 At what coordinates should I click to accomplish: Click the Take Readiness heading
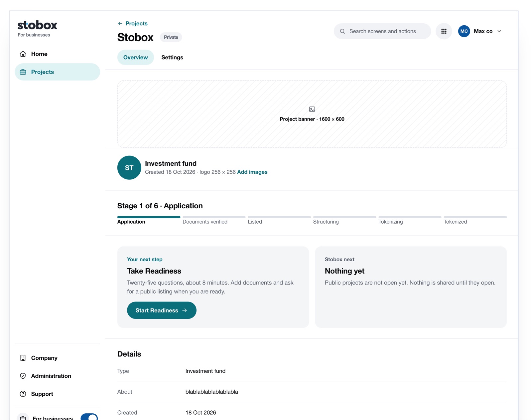pyautogui.click(x=154, y=271)
